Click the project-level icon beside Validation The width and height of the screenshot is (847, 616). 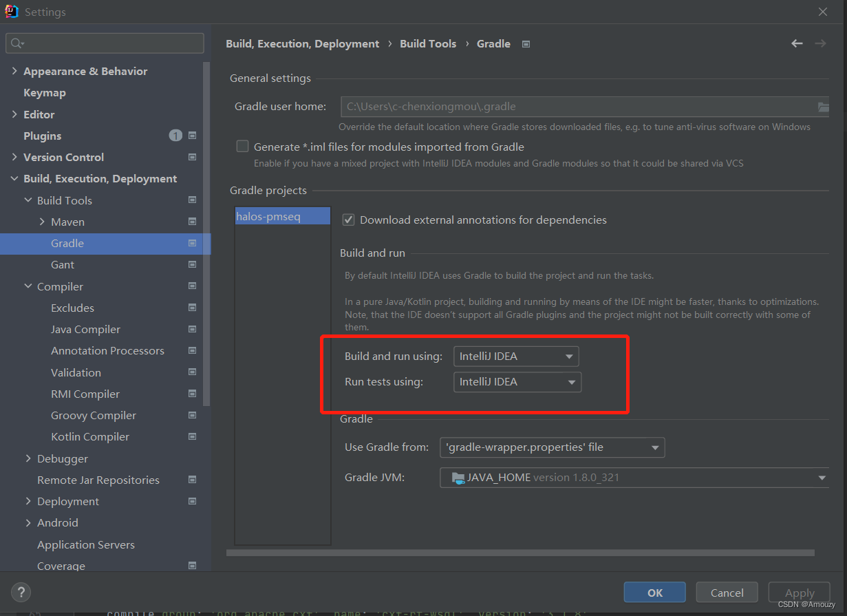coord(193,372)
